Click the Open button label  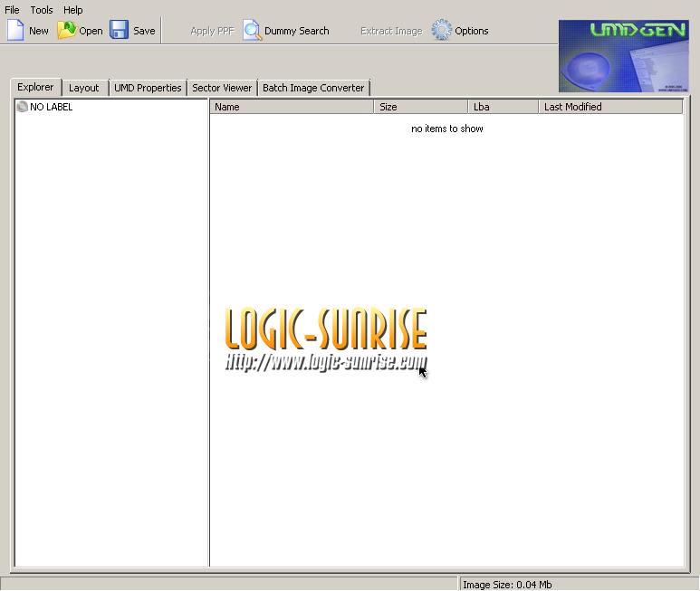[x=91, y=31]
